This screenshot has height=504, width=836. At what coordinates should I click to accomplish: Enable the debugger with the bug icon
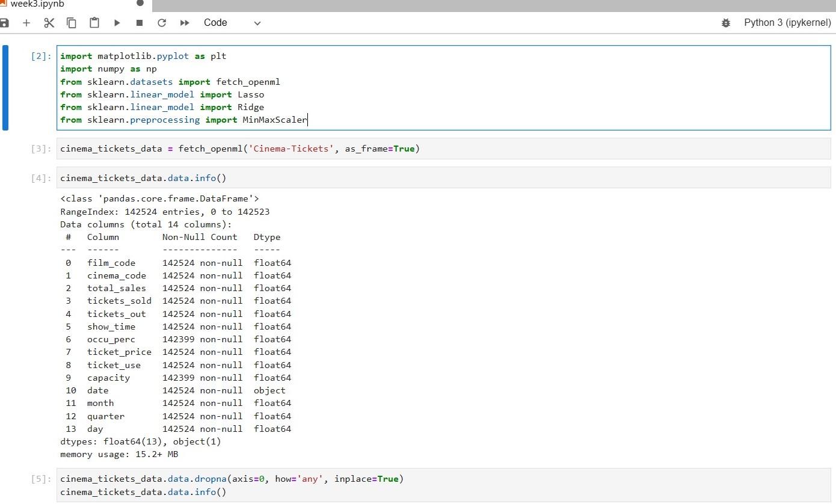(x=726, y=23)
